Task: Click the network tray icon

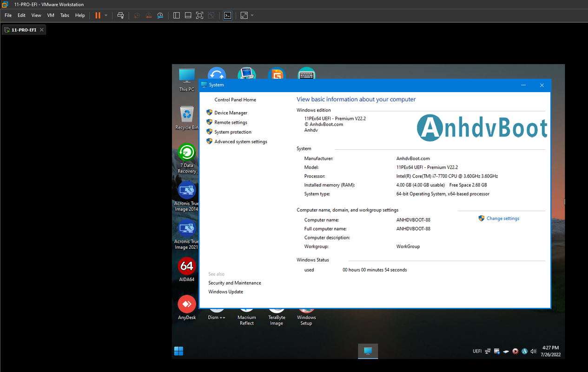Action: point(488,352)
